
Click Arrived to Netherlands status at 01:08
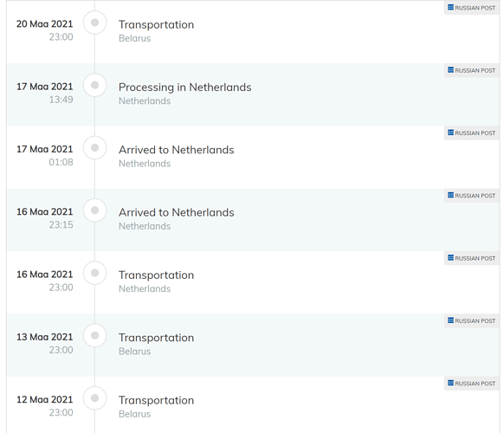177,150
